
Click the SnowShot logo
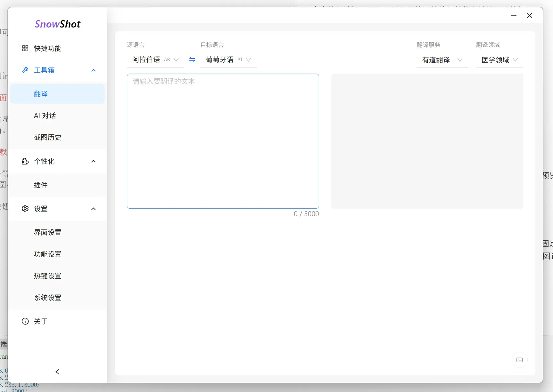pyautogui.click(x=58, y=24)
